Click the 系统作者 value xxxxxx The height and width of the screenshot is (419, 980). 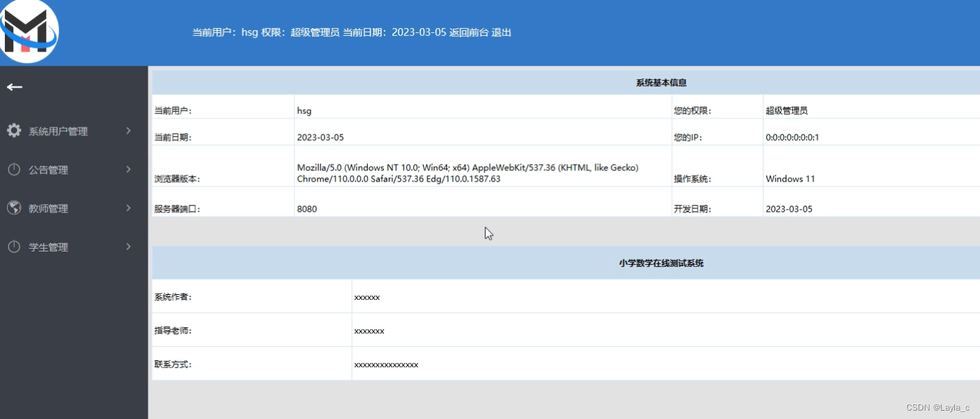click(367, 297)
